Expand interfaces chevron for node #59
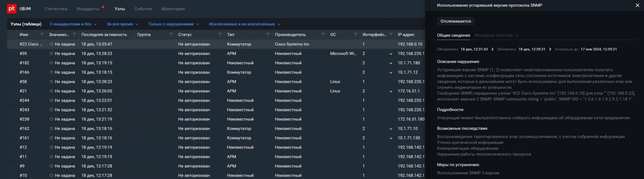This screenshot has width=644, height=179. tap(391, 54)
